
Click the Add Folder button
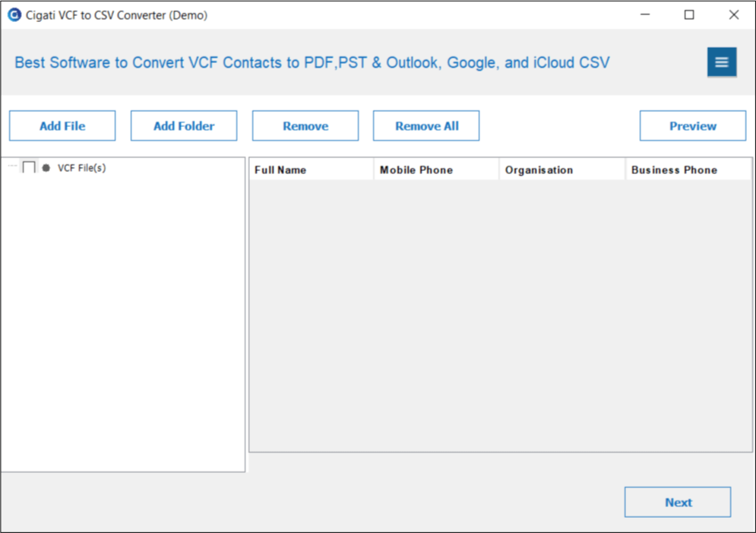point(184,126)
